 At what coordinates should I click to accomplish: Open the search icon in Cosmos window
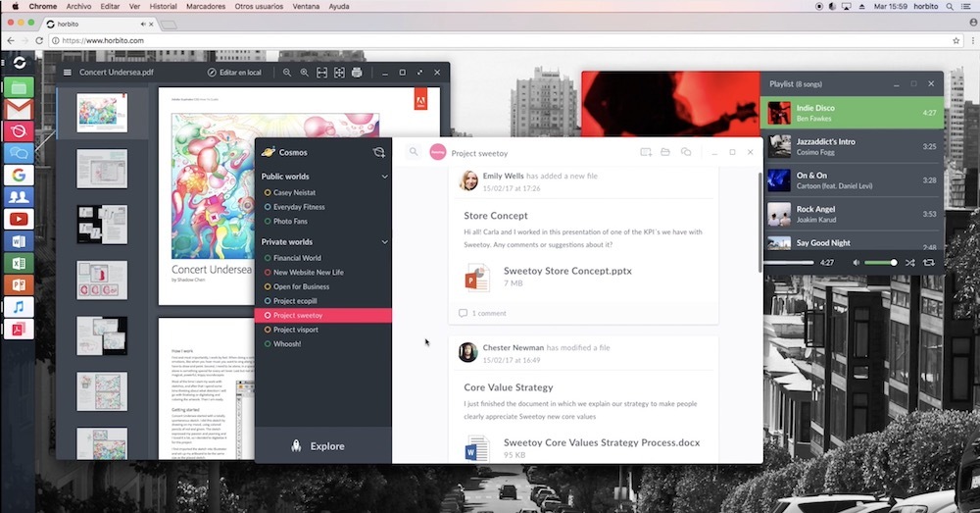pos(414,152)
